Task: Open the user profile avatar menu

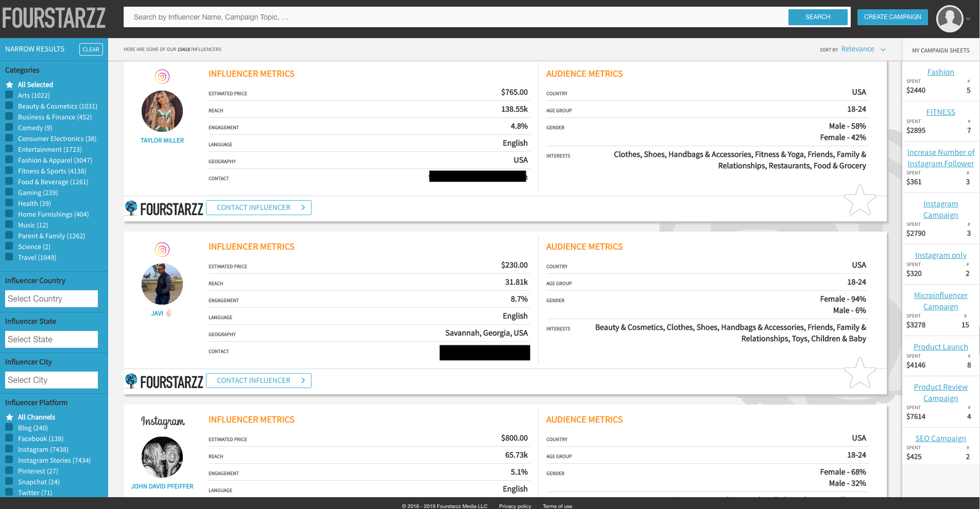Action: tap(950, 19)
